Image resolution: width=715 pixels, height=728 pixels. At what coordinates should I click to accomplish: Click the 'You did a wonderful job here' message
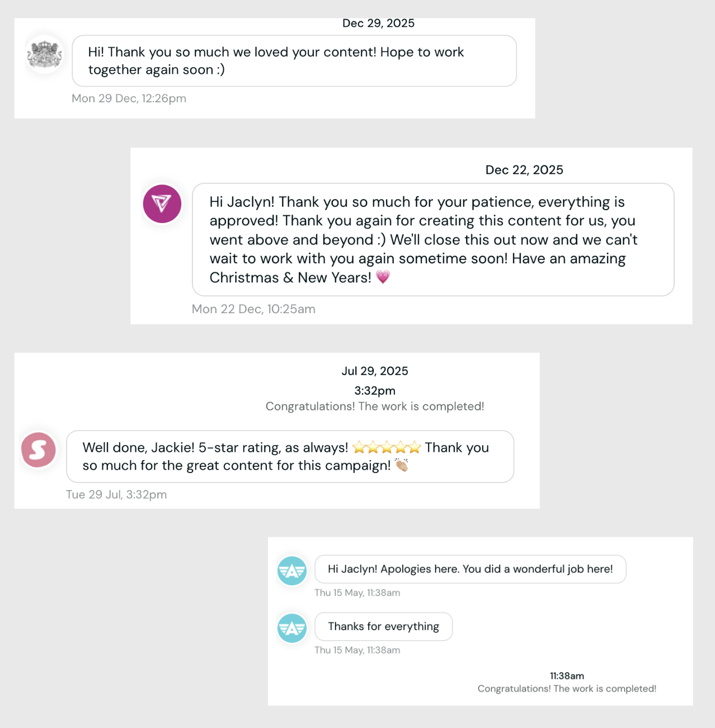point(471,569)
